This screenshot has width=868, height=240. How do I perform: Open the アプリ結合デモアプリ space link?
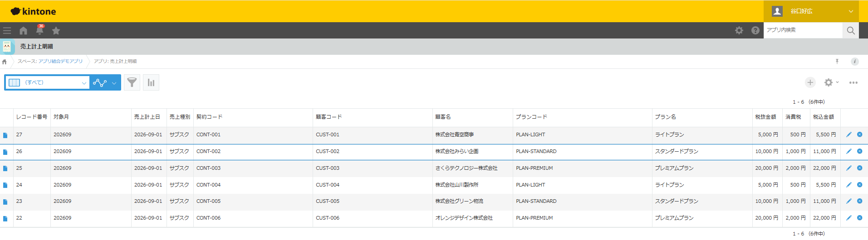pos(60,61)
